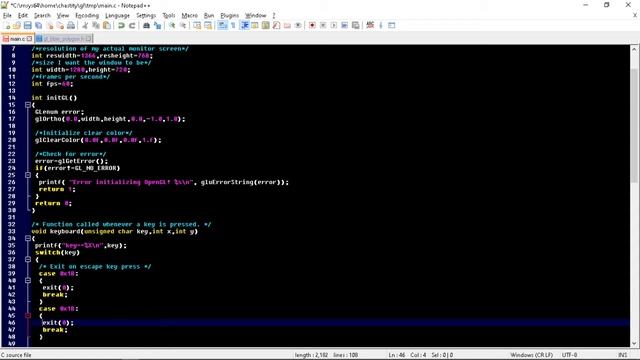Open the Settings menu
This screenshot has width=640, height=360.
146,16
